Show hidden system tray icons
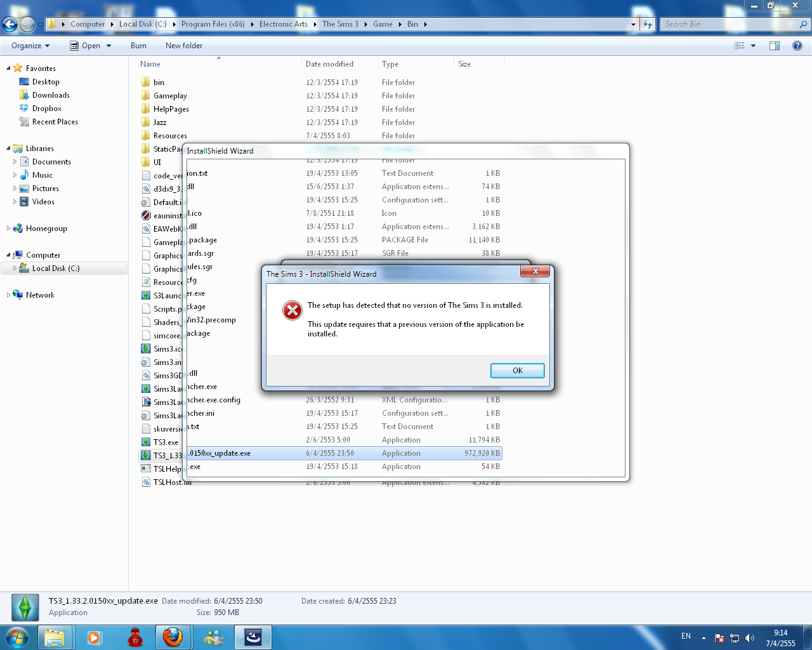Screen dimensions: 812x650 (x=704, y=637)
